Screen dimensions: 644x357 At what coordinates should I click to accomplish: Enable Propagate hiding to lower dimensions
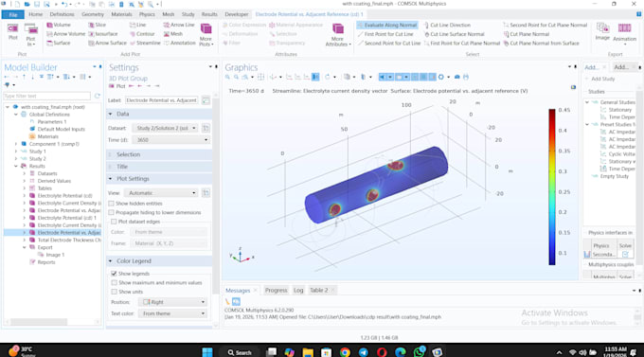click(x=112, y=212)
